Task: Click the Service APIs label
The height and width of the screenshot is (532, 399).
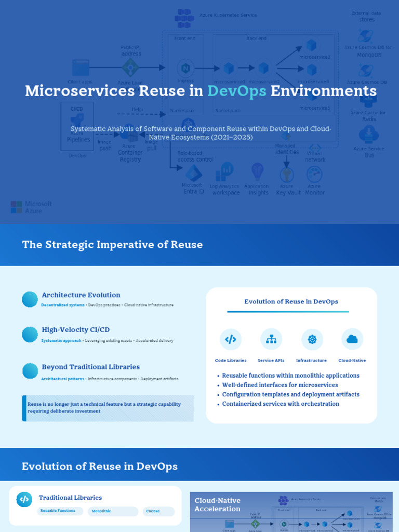Action: point(271,361)
